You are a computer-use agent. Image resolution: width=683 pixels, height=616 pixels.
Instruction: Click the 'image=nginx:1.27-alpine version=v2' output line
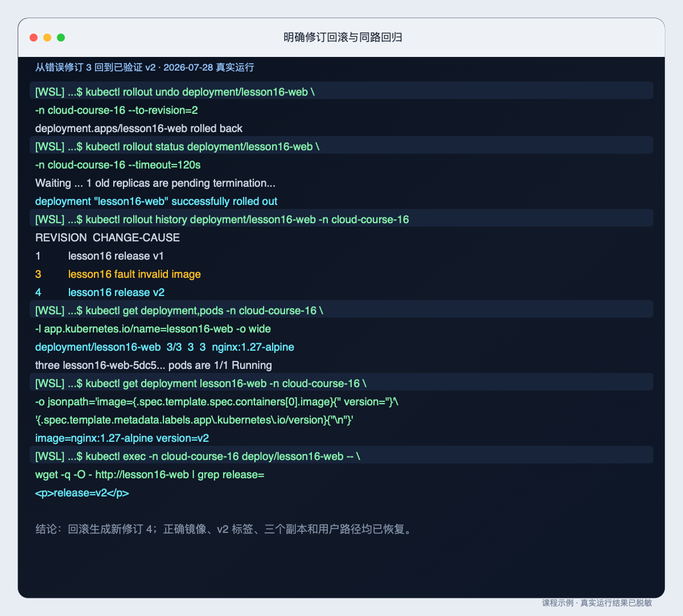[x=122, y=438]
